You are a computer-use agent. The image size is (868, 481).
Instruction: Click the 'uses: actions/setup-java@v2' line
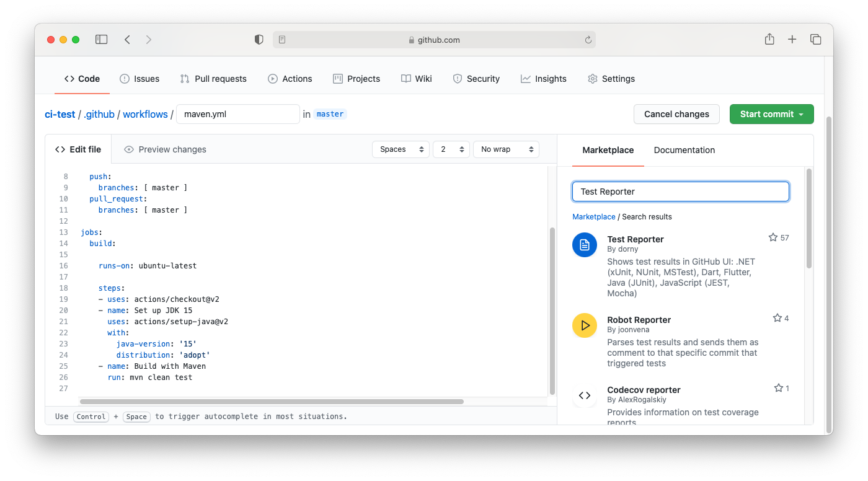click(168, 322)
